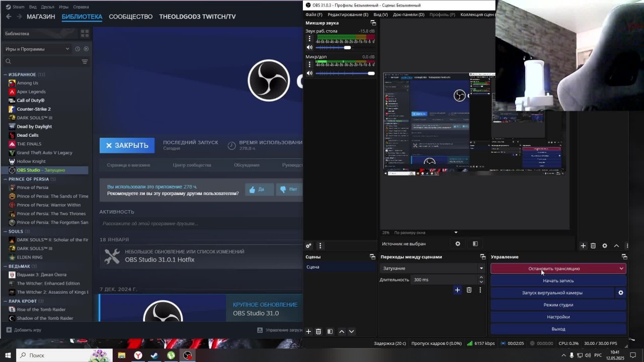Expand the stream button dropdown arrow
Screen dimensions: 644x362
[621, 268]
